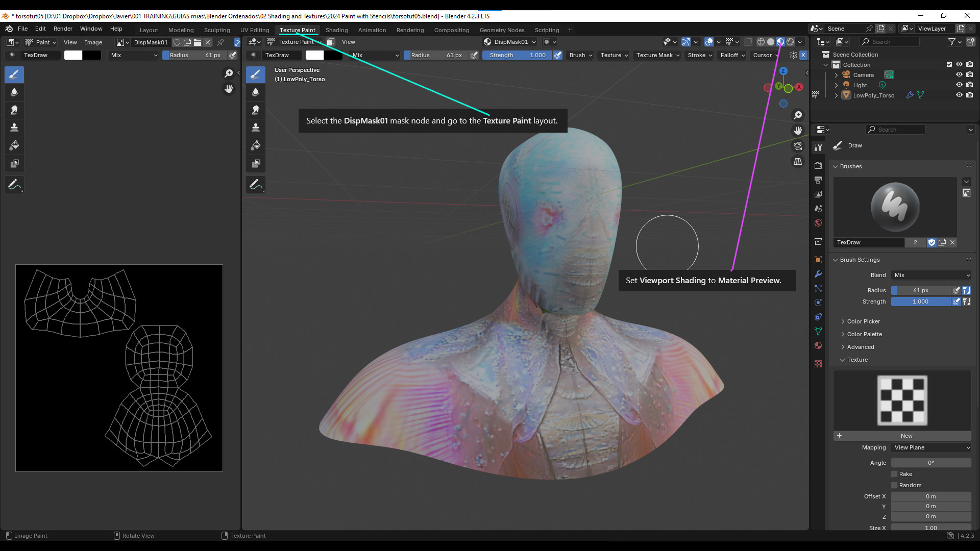The height and width of the screenshot is (551, 980).
Task: Enable the Rake checkbox
Action: 894,474
